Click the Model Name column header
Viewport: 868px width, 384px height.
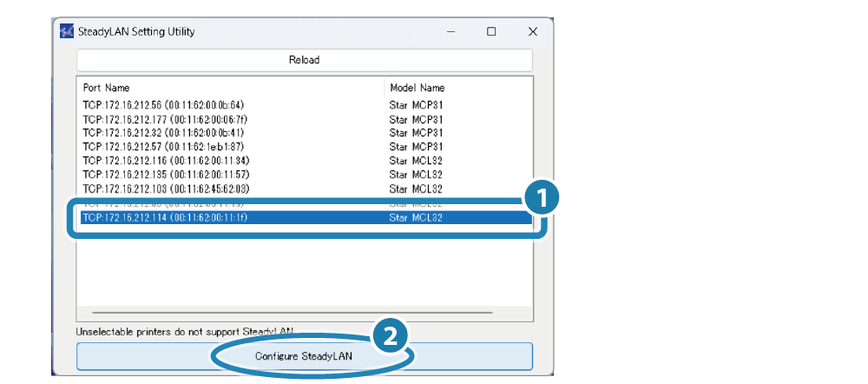pyautogui.click(x=458, y=88)
